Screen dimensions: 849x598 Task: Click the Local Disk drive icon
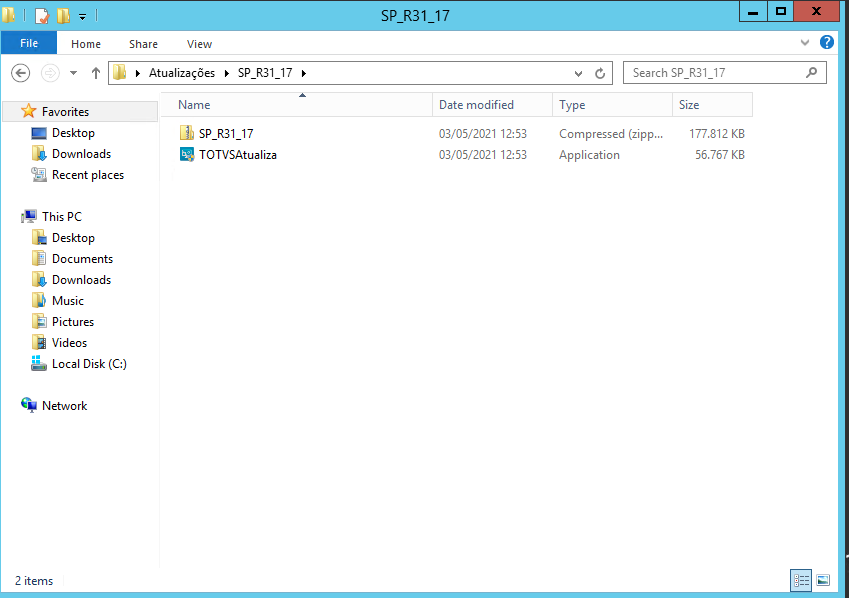39,363
